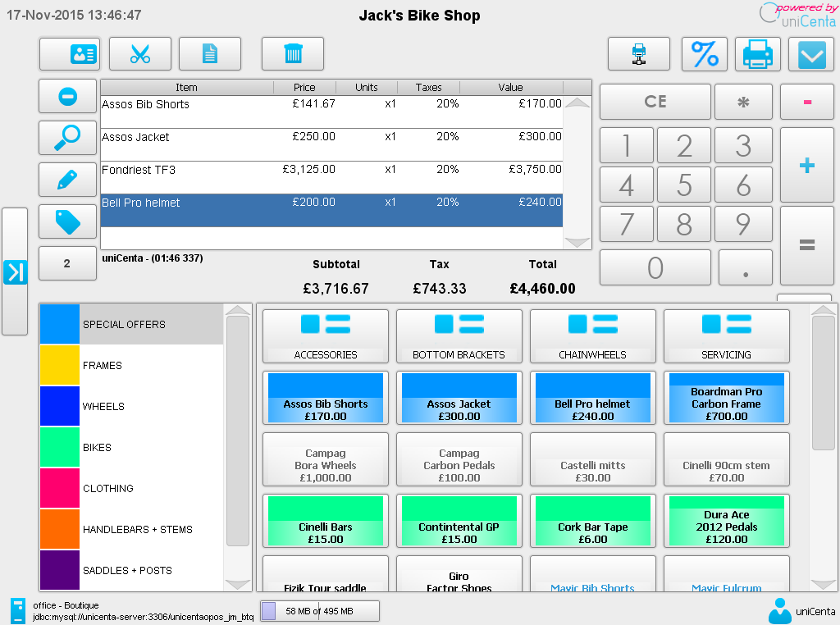
Task: Open ACCESSORIES subcategory
Action: (x=325, y=336)
